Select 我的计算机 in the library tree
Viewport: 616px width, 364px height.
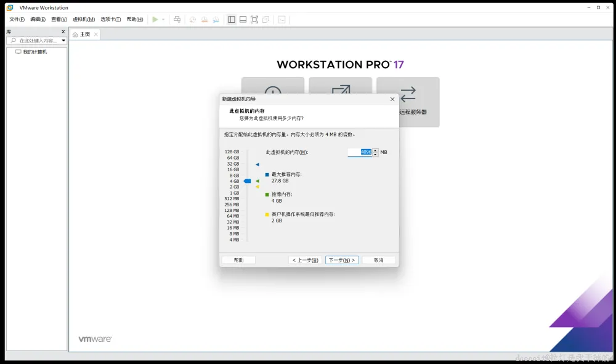(x=34, y=52)
